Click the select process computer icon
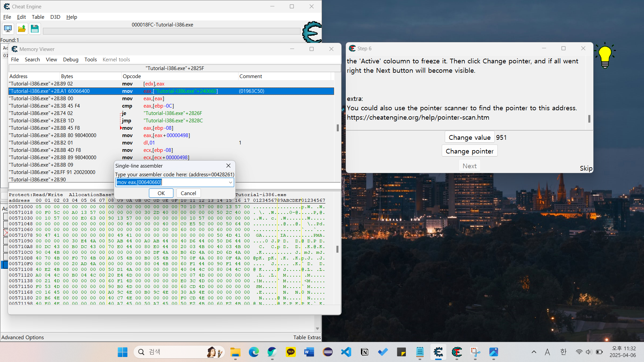Viewport: 644px width, 362px height. click(x=8, y=29)
